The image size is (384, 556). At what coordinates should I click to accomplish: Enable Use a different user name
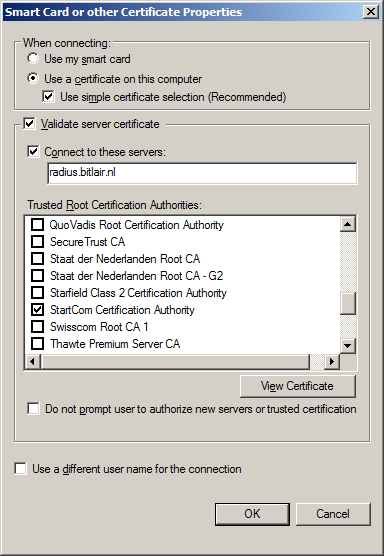(20, 468)
